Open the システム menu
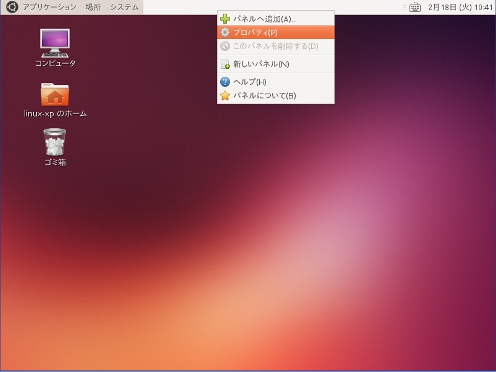The image size is (496, 372). tap(124, 7)
